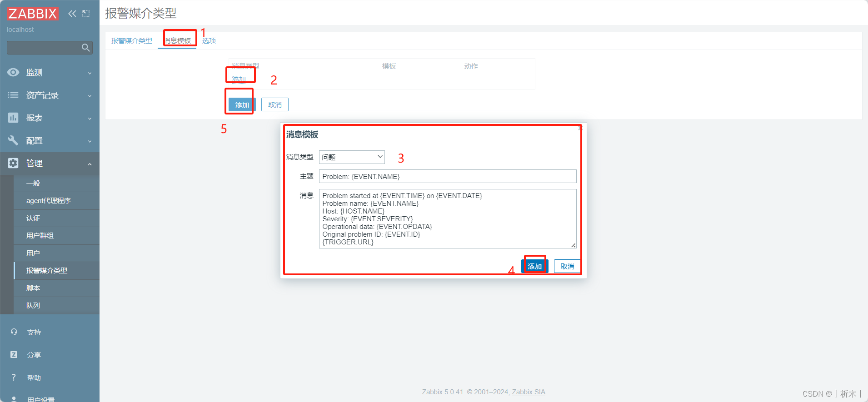
Task: Click the blue 添加 button on form
Action: pos(242,104)
